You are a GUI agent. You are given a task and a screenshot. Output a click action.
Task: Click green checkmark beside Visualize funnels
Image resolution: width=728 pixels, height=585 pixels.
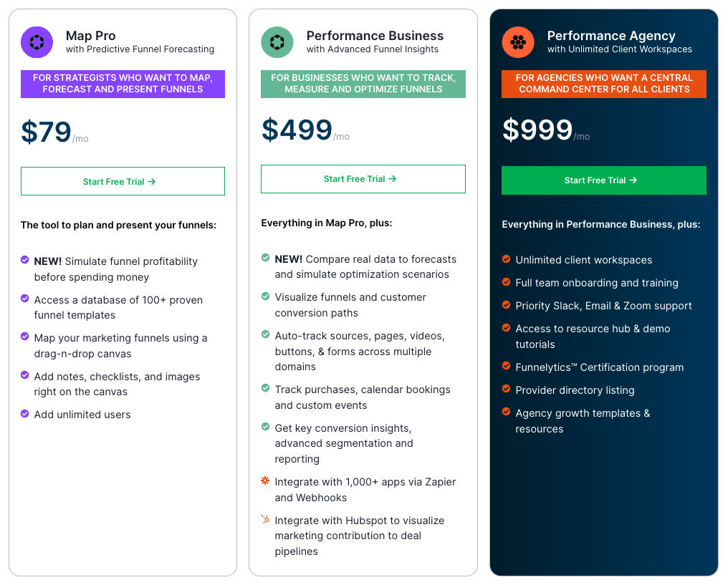(x=266, y=296)
